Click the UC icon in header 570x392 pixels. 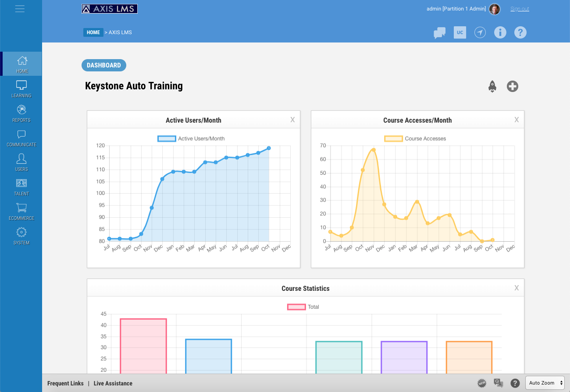coord(460,32)
